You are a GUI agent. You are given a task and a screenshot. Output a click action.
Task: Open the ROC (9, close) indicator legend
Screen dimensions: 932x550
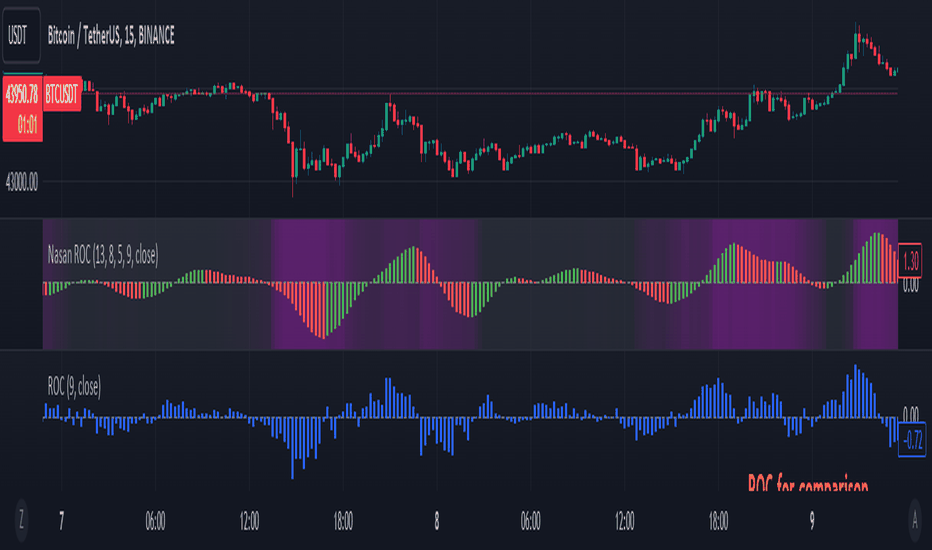tap(74, 387)
